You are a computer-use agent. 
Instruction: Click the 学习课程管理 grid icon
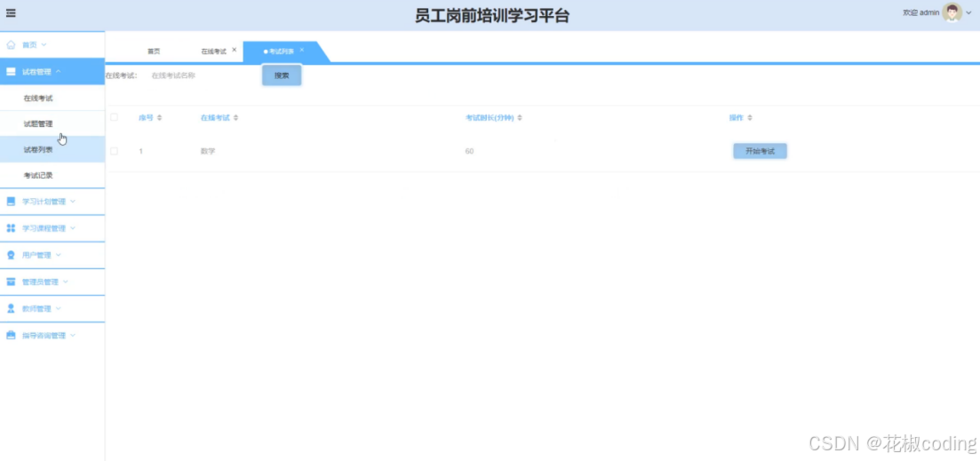tap(11, 228)
